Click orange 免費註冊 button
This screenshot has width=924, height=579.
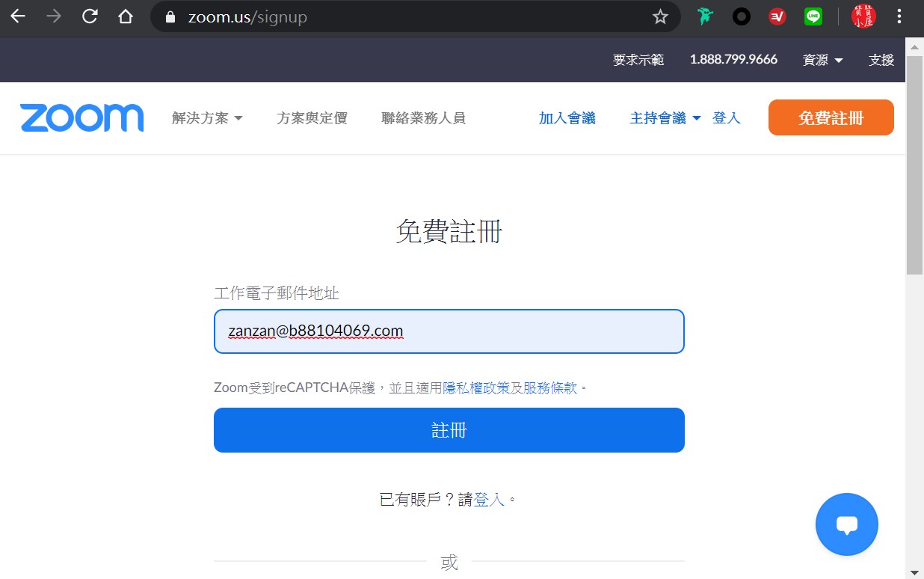pos(831,117)
